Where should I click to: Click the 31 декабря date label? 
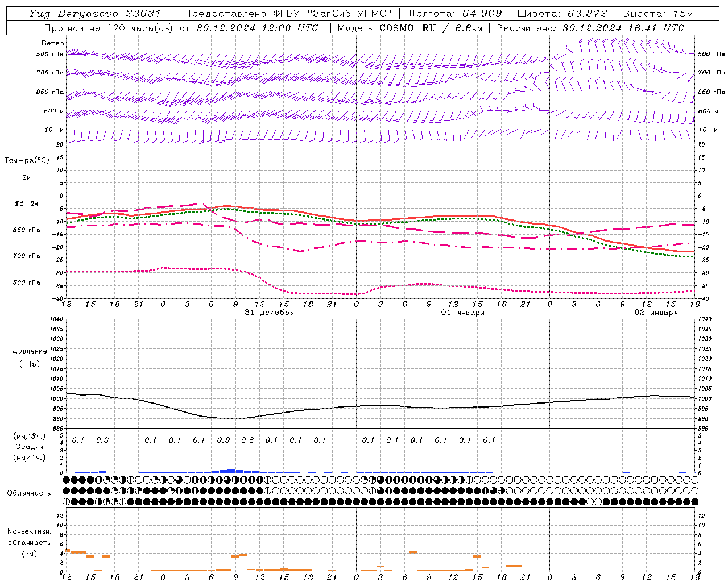pyautogui.click(x=269, y=313)
